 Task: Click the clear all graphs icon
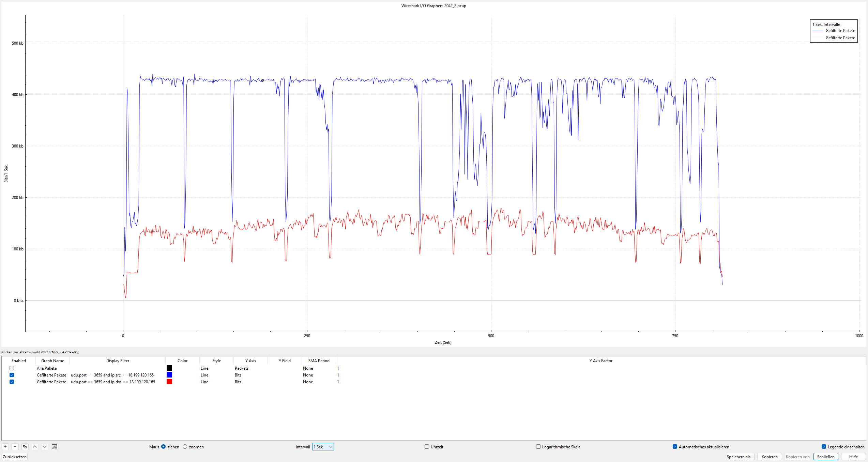55,447
